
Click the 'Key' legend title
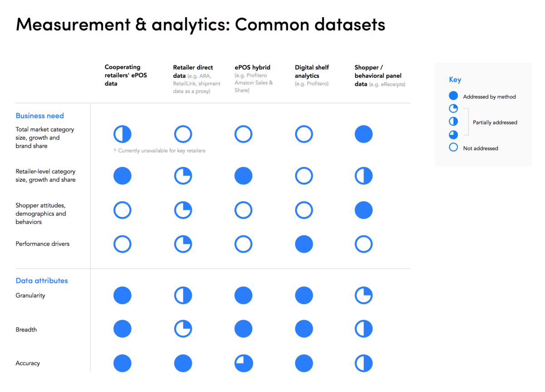click(x=455, y=80)
